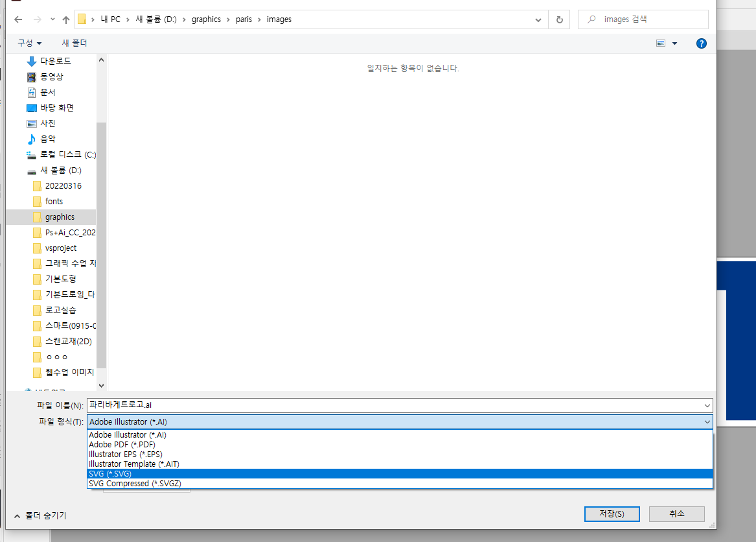The height and width of the screenshot is (542, 756).
Task: Click paris in the address breadcrumb
Action: click(x=244, y=19)
